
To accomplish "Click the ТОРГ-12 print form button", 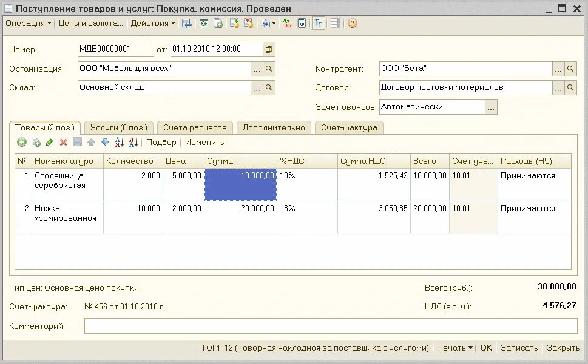I will coord(314,348).
